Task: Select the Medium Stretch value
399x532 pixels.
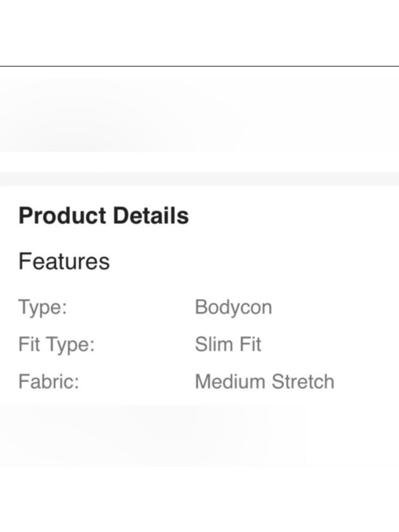Action: 265,382
